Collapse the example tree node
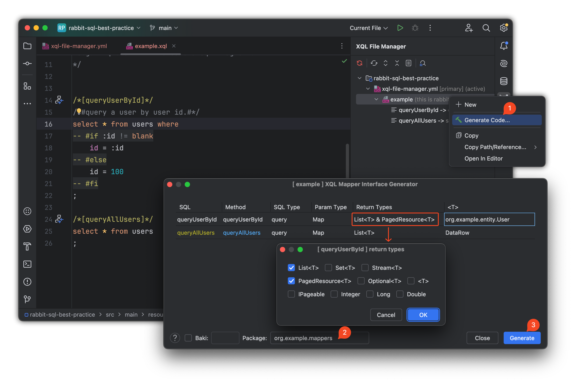The image size is (585, 392). pyautogui.click(x=376, y=99)
